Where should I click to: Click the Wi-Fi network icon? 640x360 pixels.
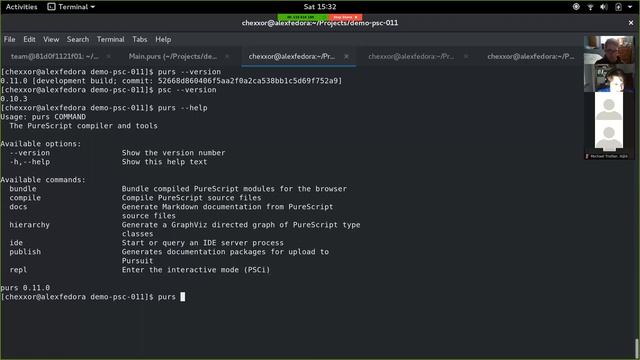[590, 7]
